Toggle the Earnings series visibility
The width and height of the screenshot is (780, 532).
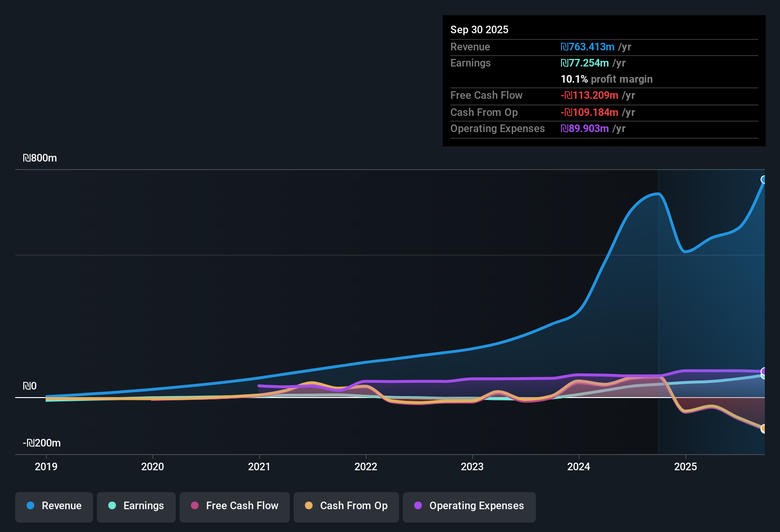point(136,506)
